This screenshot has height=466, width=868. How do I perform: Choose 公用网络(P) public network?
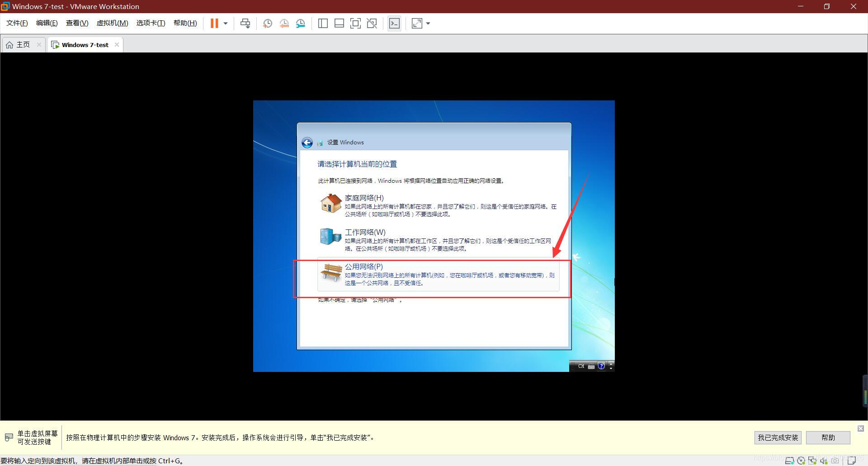click(x=439, y=274)
